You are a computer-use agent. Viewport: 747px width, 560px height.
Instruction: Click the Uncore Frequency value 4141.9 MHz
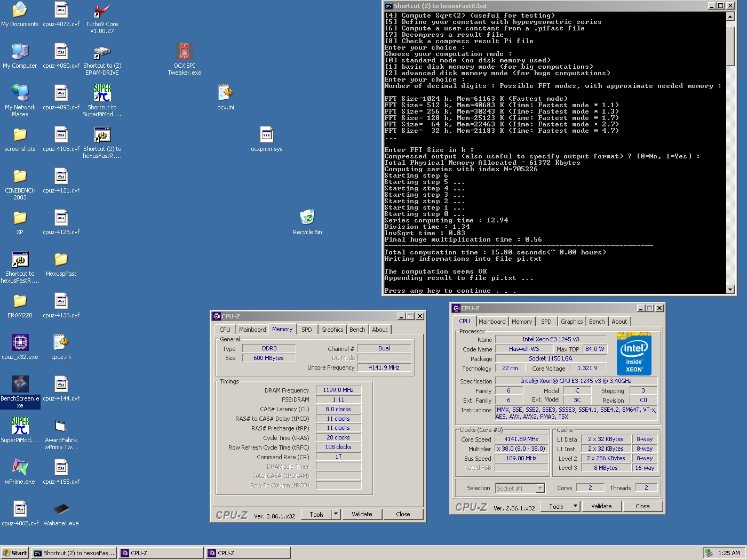coord(384,367)
